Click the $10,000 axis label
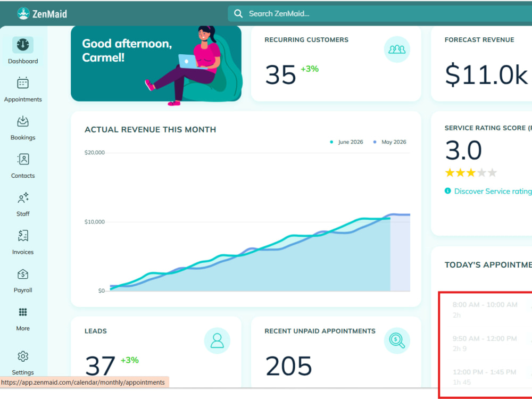The image size is (532, 399). pyautogui.click(x=95, y=222)
